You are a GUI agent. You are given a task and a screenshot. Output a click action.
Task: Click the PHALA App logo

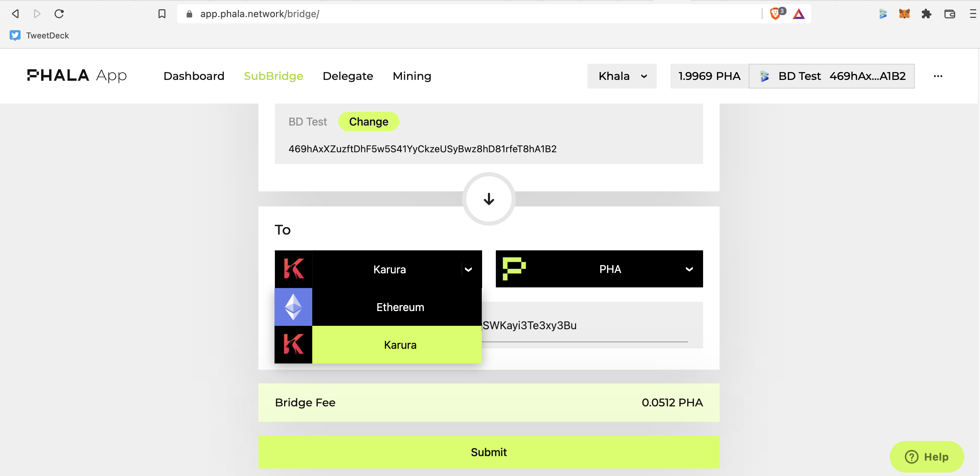coord(77,76)
